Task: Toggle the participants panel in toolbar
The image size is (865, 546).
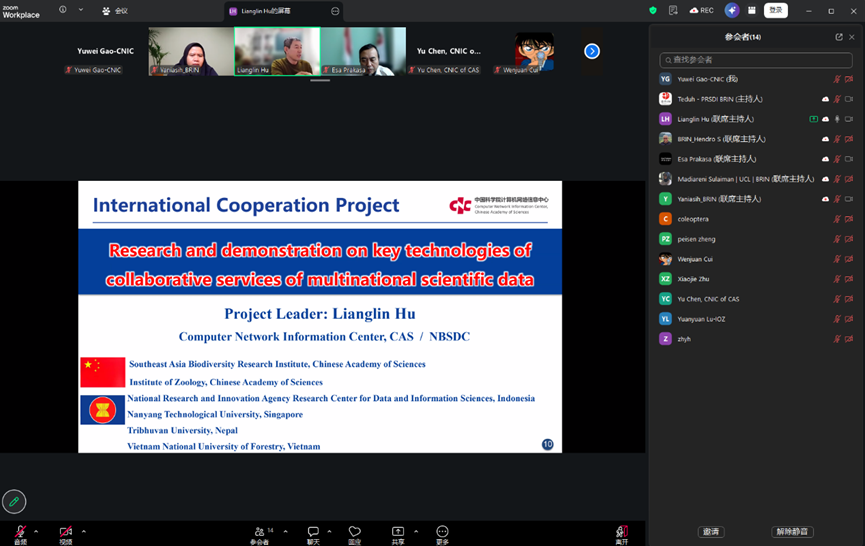Action: point(259,532)
